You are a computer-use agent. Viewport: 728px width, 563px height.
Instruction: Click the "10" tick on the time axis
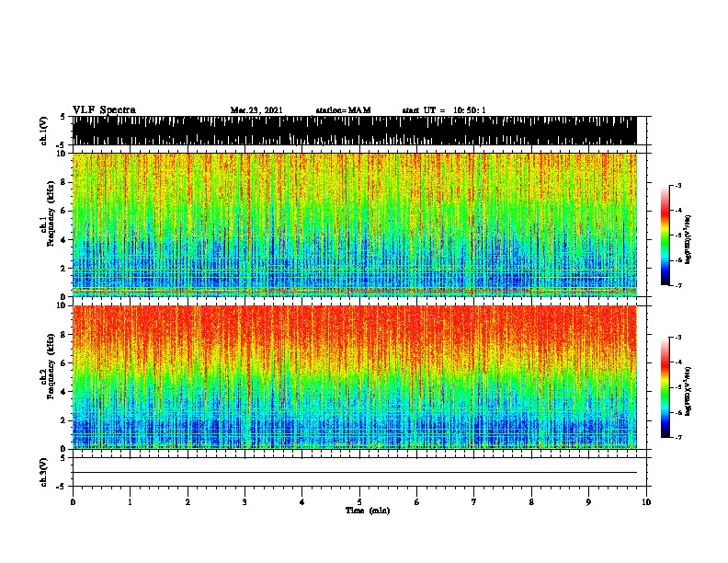(x=646, y=502)
